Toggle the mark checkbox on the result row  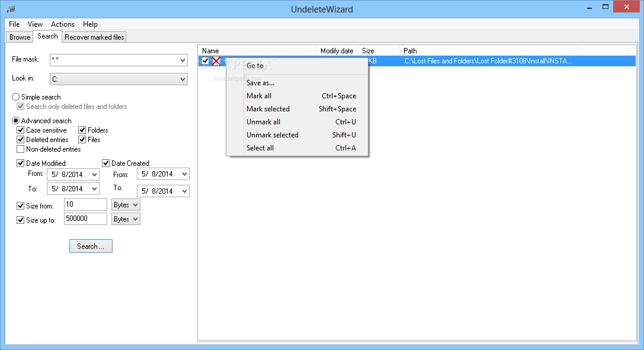pos(206,61)
